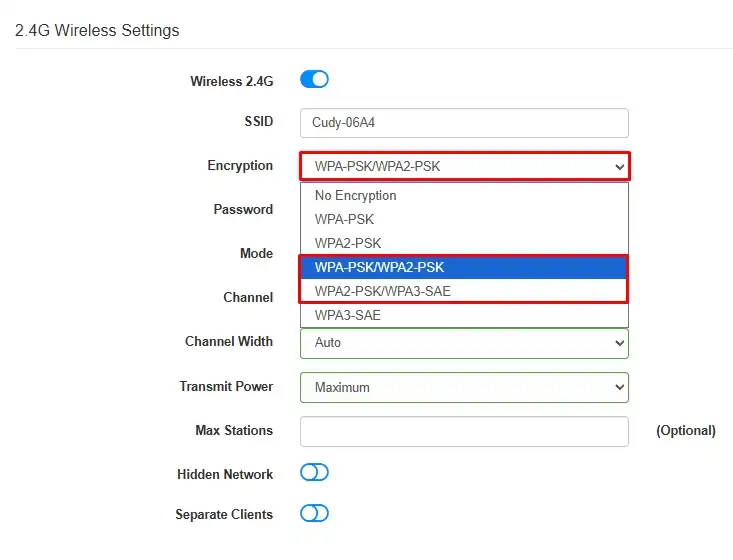The height and width of the screenshot is (560, 733).
Task: Turn on the Separate Clients switch
Action: (x=314, y=513)
